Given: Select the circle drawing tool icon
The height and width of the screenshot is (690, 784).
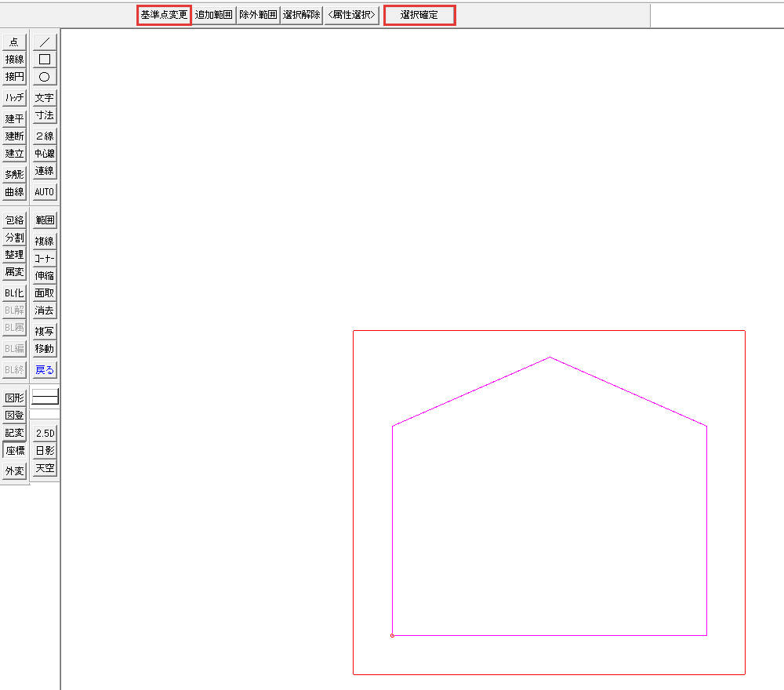Looking at the screenshot, I should 45,77.
